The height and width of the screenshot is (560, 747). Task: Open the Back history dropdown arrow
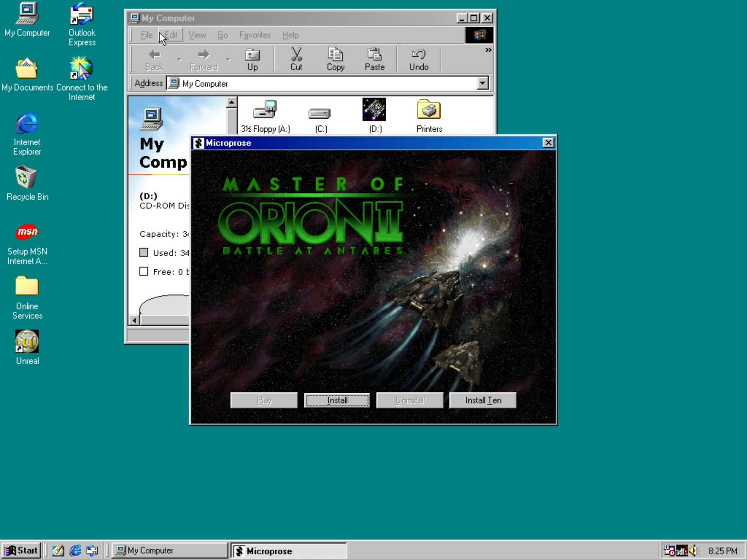179,60
